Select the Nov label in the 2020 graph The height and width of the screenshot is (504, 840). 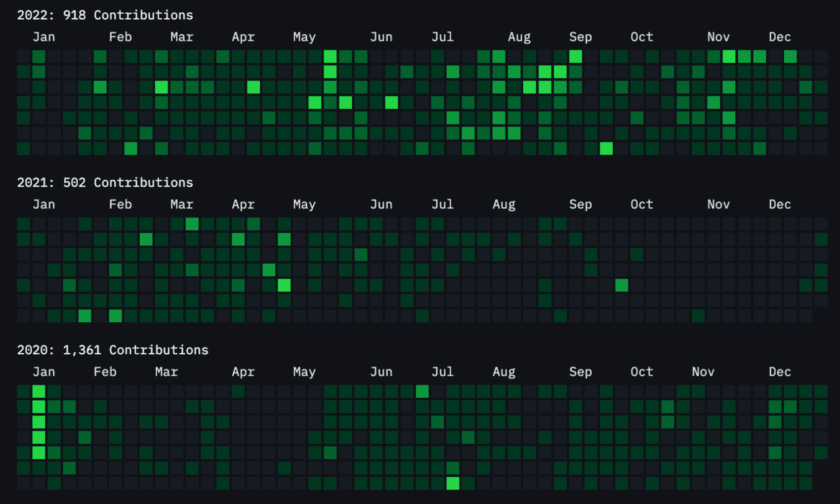(x=703, y=373)
